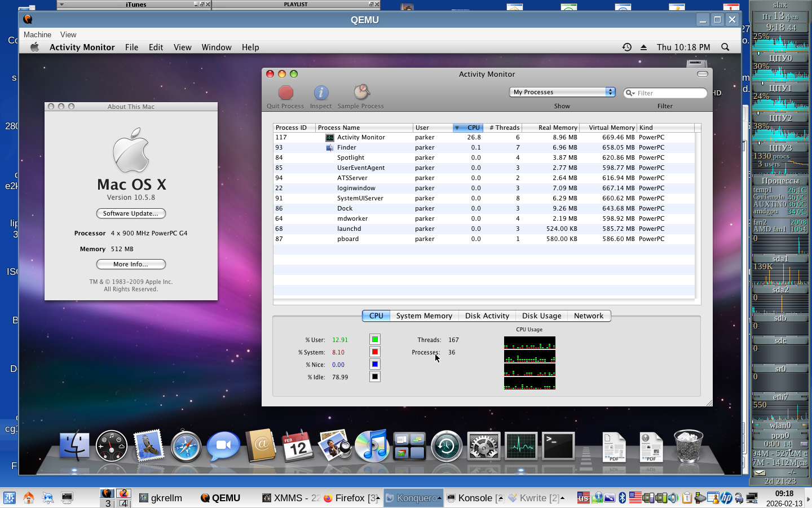
Task: Switch to XMMS in the taskbar
Action: 290,498
